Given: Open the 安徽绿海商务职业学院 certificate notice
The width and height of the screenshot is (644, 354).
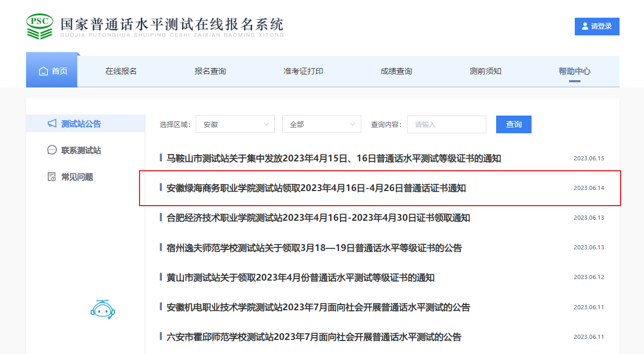Looking at the screenshot, I should (316, 188).
